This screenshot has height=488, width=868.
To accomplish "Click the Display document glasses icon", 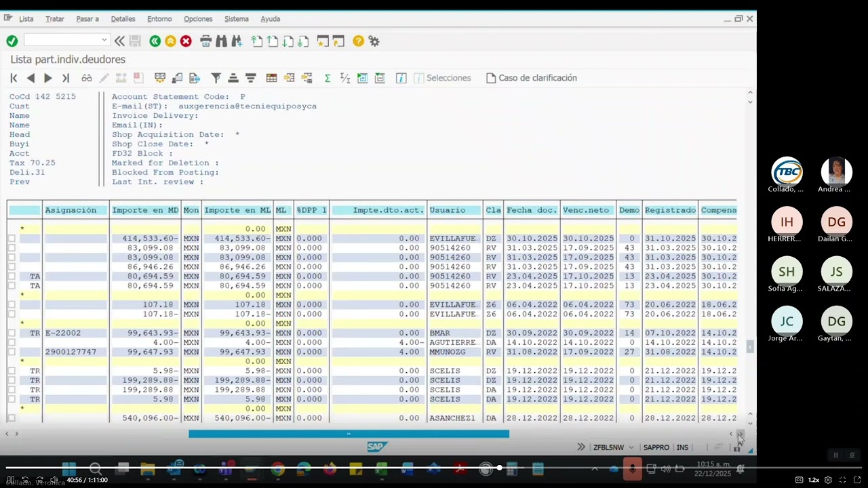I will (x=87, y=78).
